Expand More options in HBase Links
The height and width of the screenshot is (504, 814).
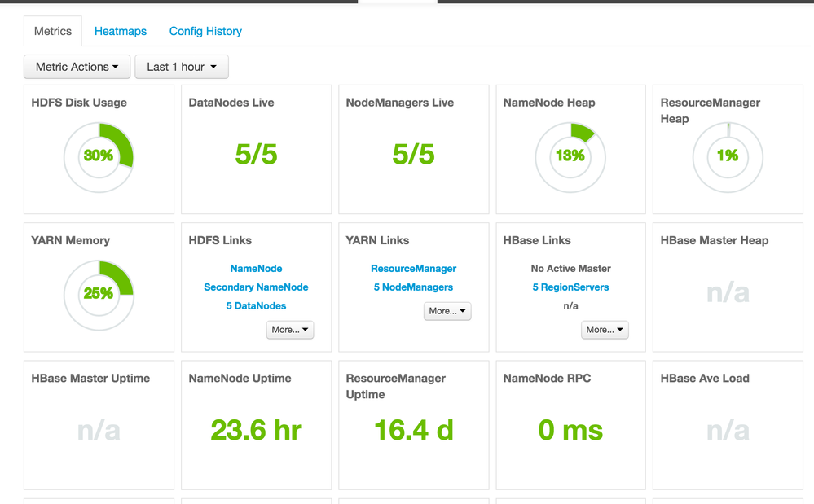pos(605,330)
